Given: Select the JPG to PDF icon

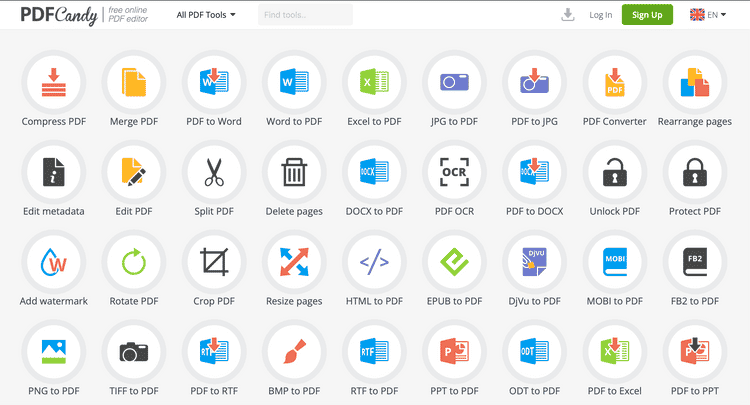Looking at the screenshot, I should (454, 82).
